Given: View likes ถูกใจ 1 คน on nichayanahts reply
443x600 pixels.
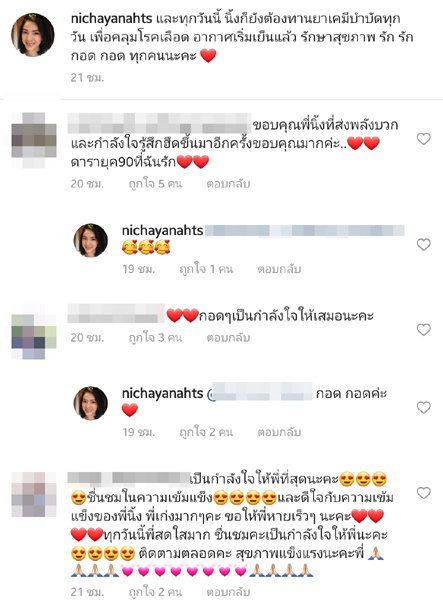Looking at the screenshot, I should (x=206, y=269).
